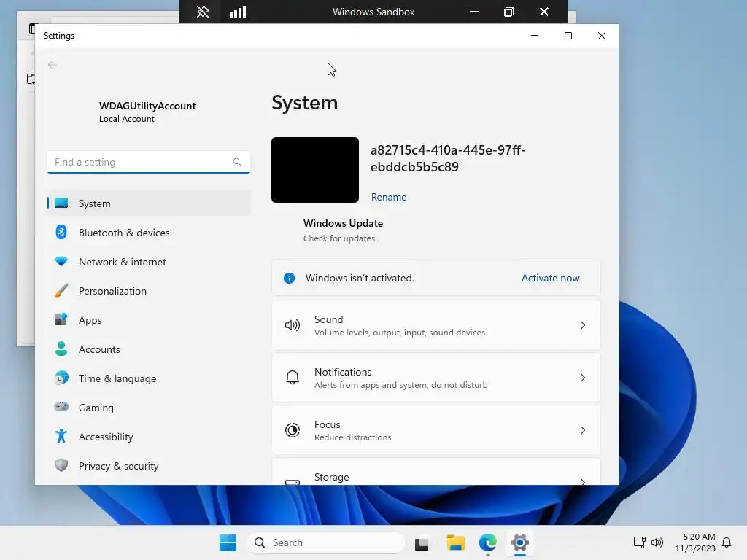This screenshot has width=747, height=560.
Task: Click the black desktop preview thumbnail
Action: click(x=315, y=170)
